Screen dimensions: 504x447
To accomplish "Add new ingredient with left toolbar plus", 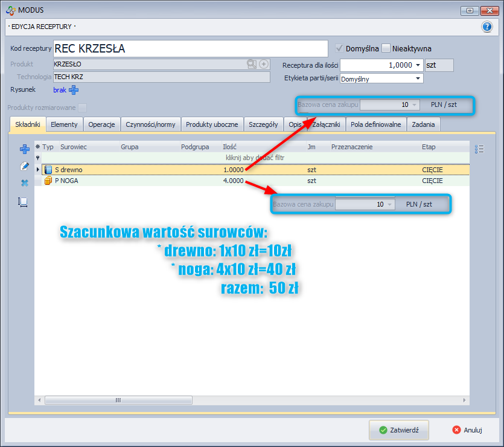I will point(25,149).
